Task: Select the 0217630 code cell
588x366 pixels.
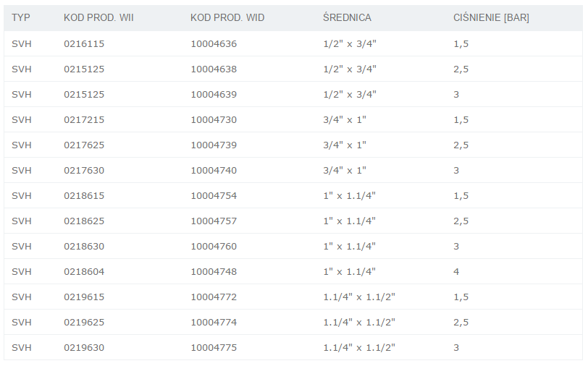Action: 84,170
